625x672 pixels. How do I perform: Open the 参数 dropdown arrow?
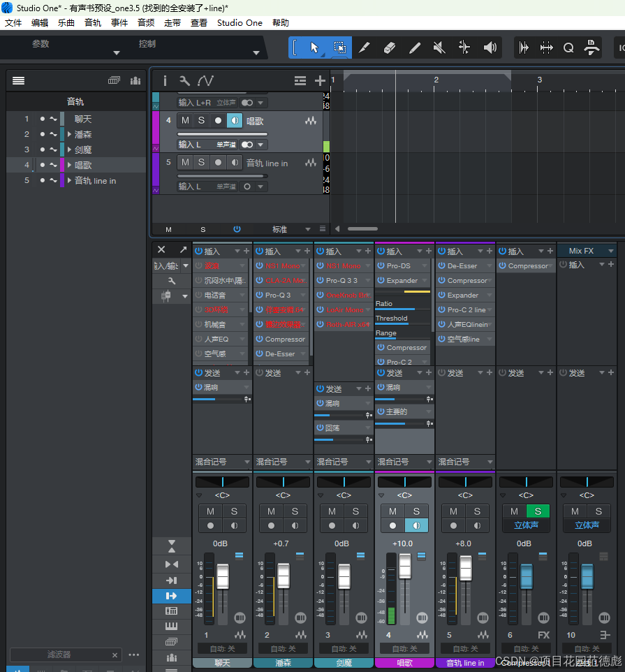click(116, 52)
